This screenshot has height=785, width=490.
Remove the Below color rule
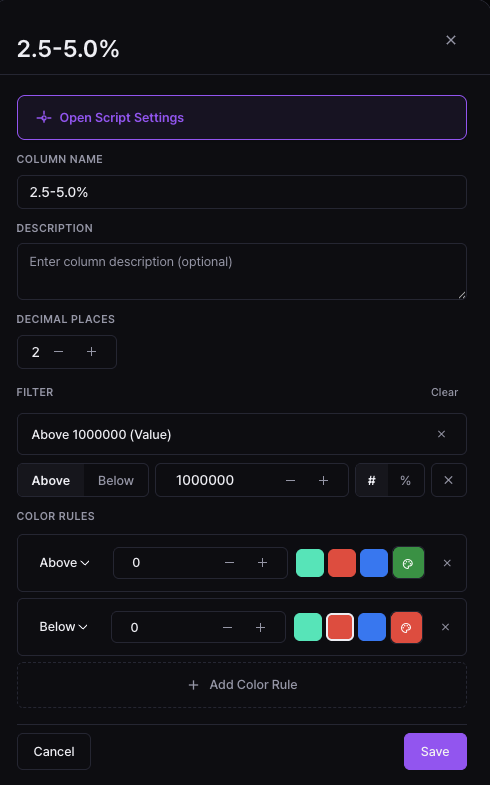pyautogui.click(x=445, y=627)
